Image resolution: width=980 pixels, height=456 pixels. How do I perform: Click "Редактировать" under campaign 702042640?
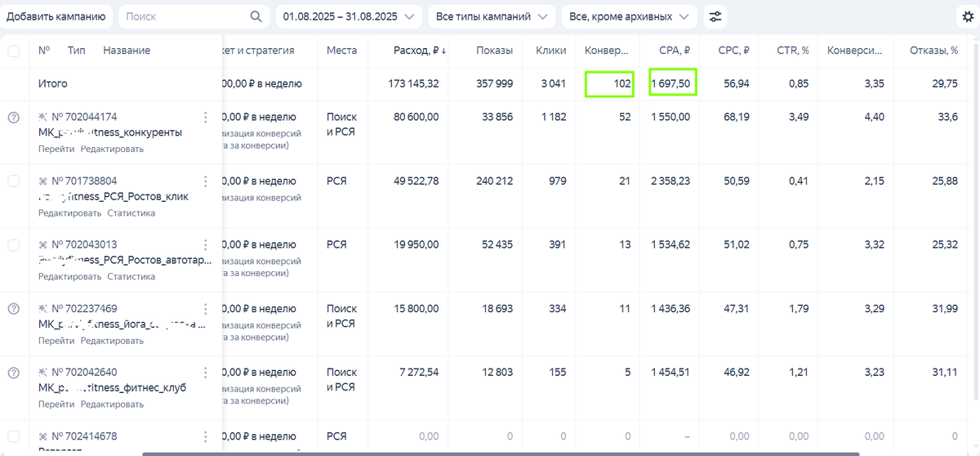pyautogui.click(x=112, y=404)
